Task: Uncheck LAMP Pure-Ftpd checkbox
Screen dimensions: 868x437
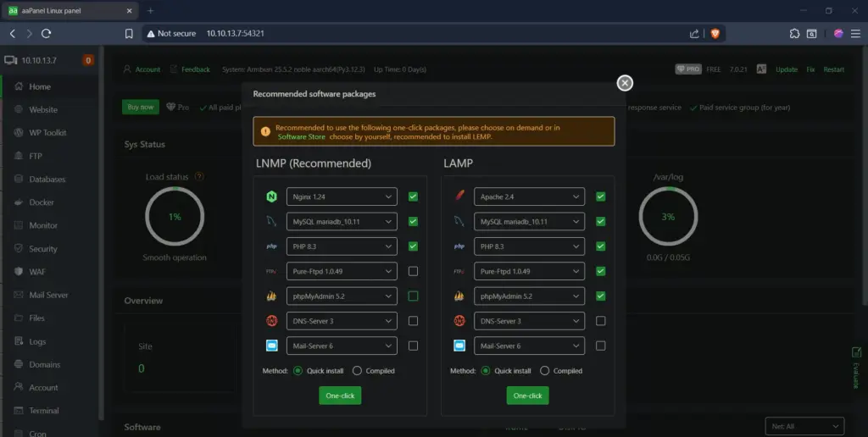Action: (601, 271)
